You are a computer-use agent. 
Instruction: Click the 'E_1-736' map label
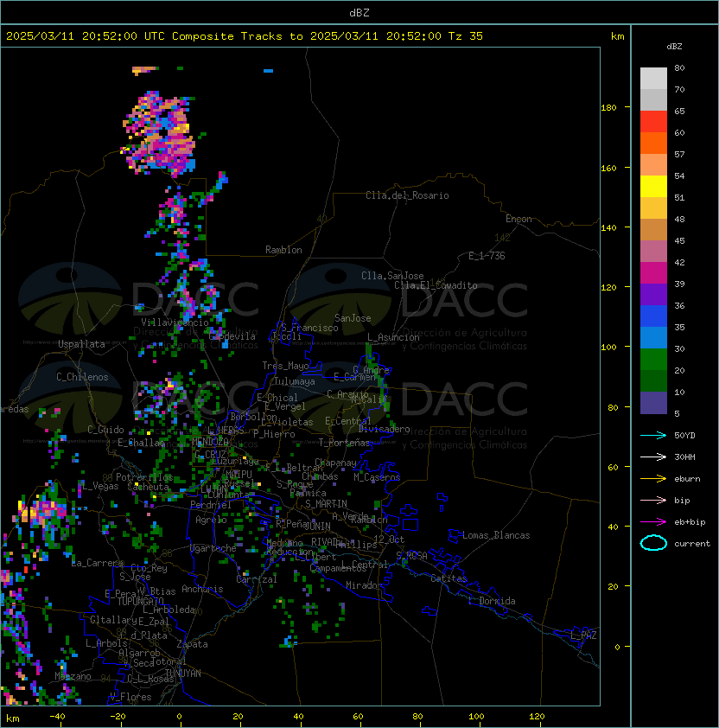tap(487, 256)
